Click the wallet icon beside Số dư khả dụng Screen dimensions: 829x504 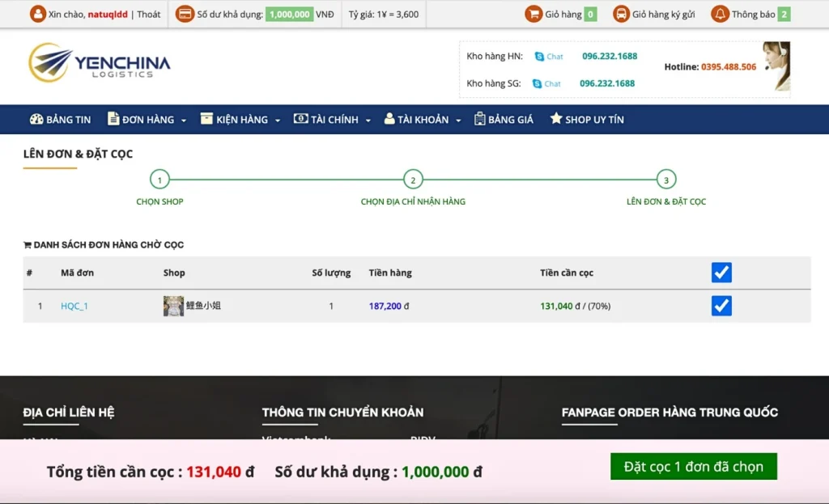click(185, 14)
